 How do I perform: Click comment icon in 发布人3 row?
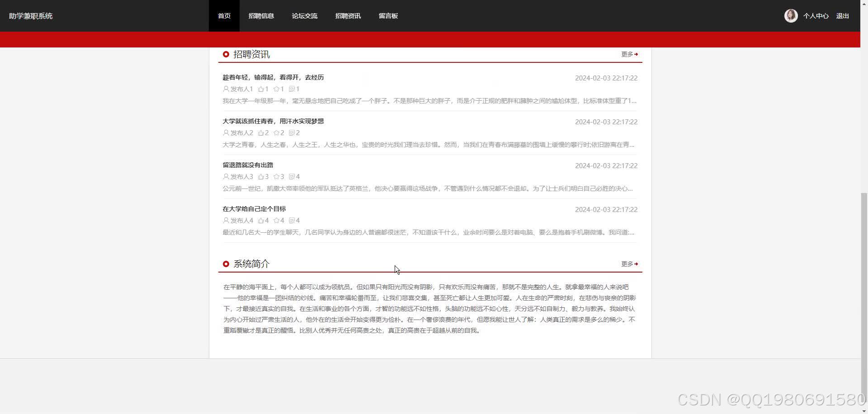point(292,177)
